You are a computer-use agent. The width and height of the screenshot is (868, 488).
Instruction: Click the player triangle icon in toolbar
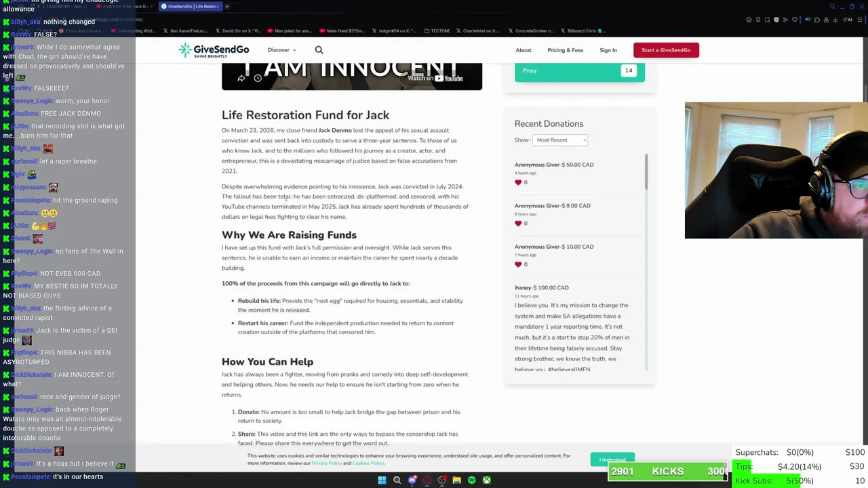pyautogui.click(x=785, y=20)
